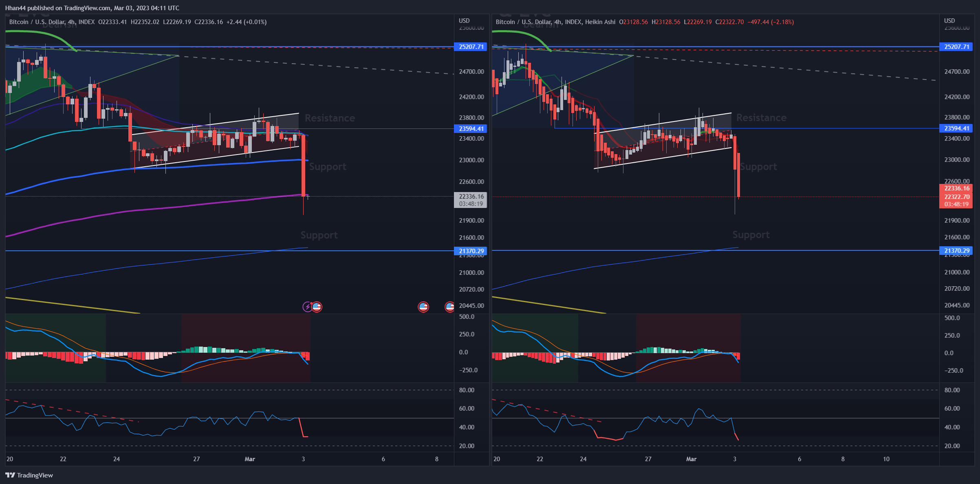Click the right chart's 21370.29 price label

pyautogui.click(x=956, y=250)
